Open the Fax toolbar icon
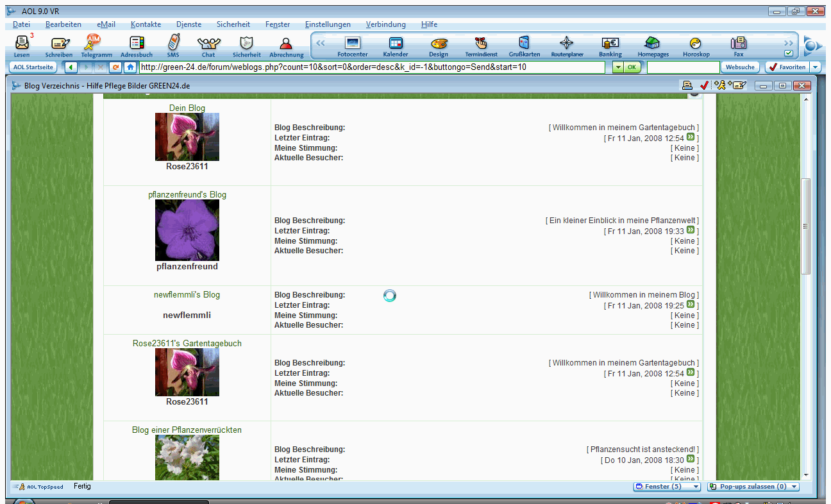The width and height of the screenshot is (831, 504). [739, 47]
